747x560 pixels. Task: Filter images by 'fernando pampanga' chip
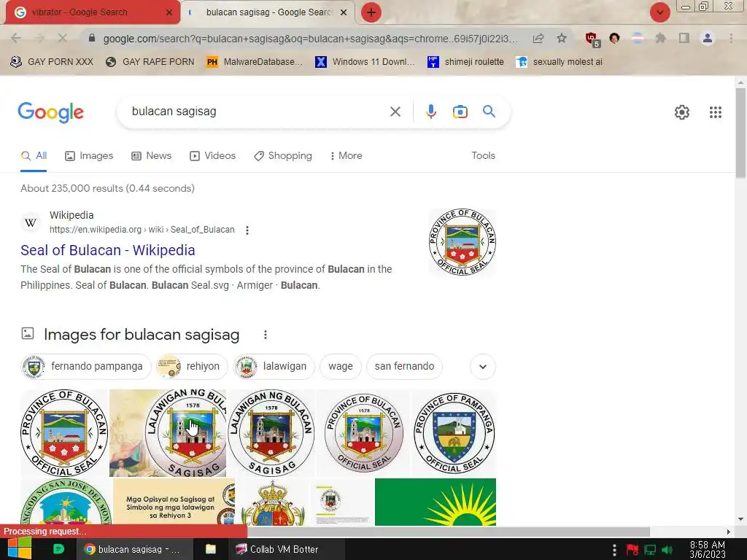86,366
